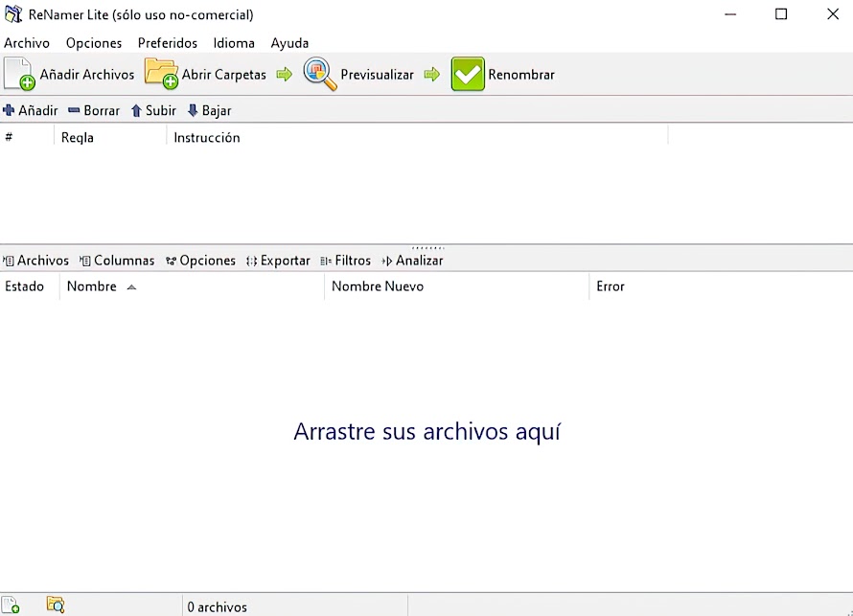The image size is (853, 616).
Task: Open the Archivos files toolbar menu
Action: [x=35, y=261]
